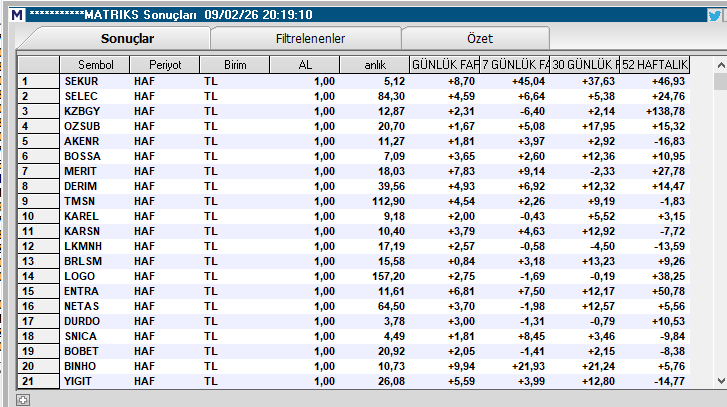Click the 157,20 anlık price value
The height and width of the screenshot is (407, 727).
coord(389,276)
